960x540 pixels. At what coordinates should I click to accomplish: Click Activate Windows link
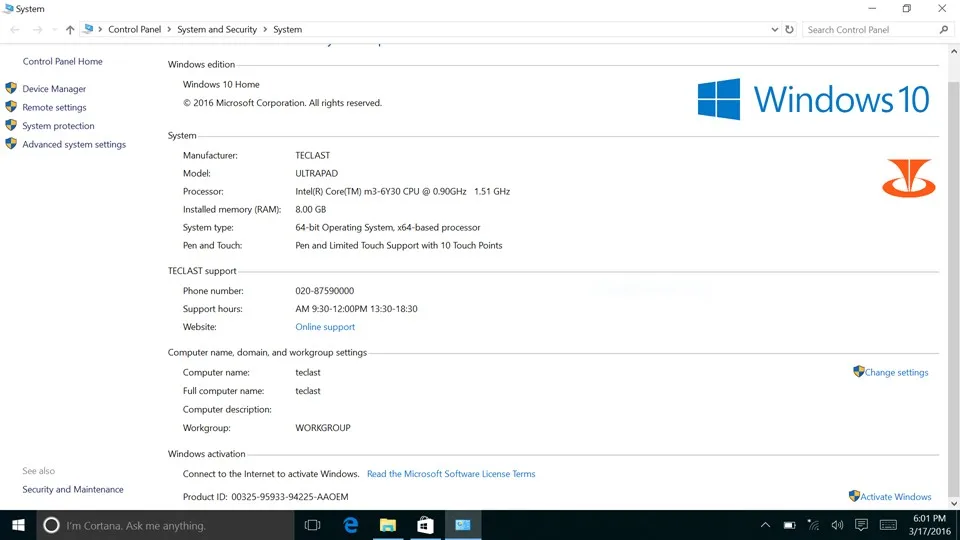896,497
